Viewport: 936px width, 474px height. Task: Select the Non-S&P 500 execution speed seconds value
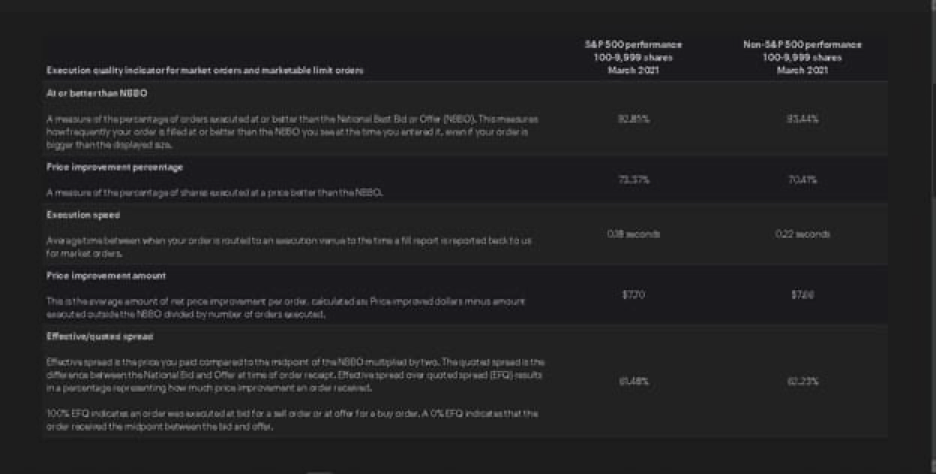coord(802,234)
